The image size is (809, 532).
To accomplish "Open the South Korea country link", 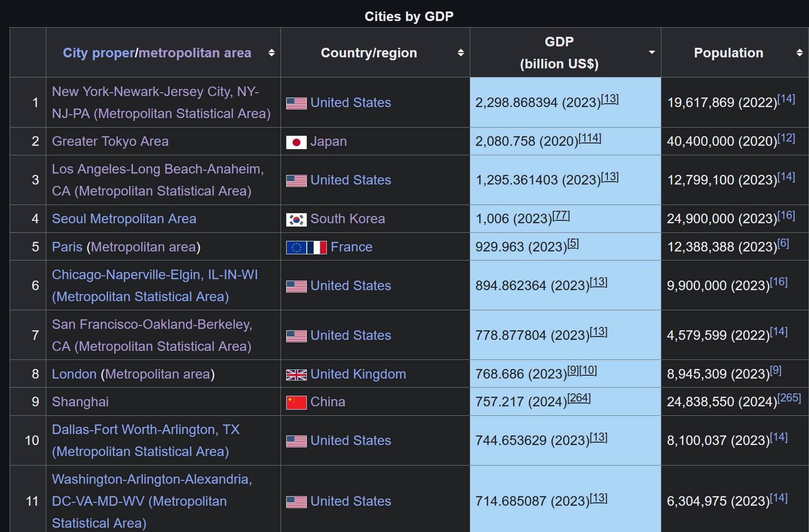I will coord(348,219).
